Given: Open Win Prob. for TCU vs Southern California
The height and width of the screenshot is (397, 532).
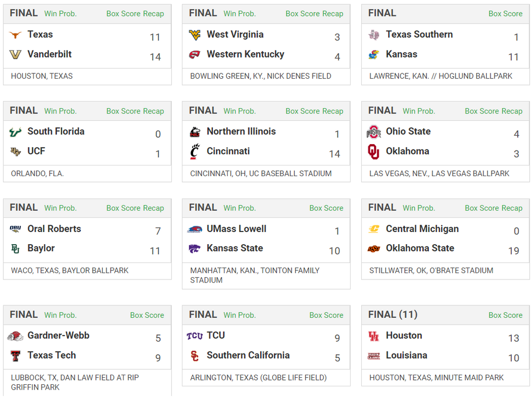Looking at the screenshot, I should point(239,315).
